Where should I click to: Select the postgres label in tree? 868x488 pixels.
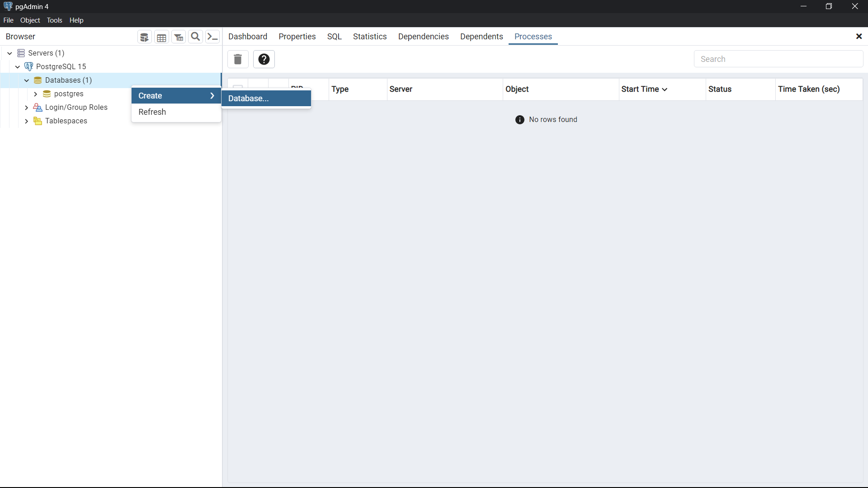pyautogui.click(x=69, y=94)
